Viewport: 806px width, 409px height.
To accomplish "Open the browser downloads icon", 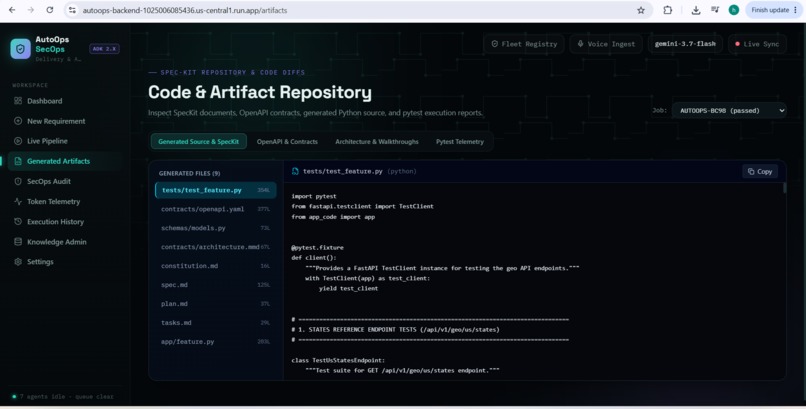I will pos(695,10).
